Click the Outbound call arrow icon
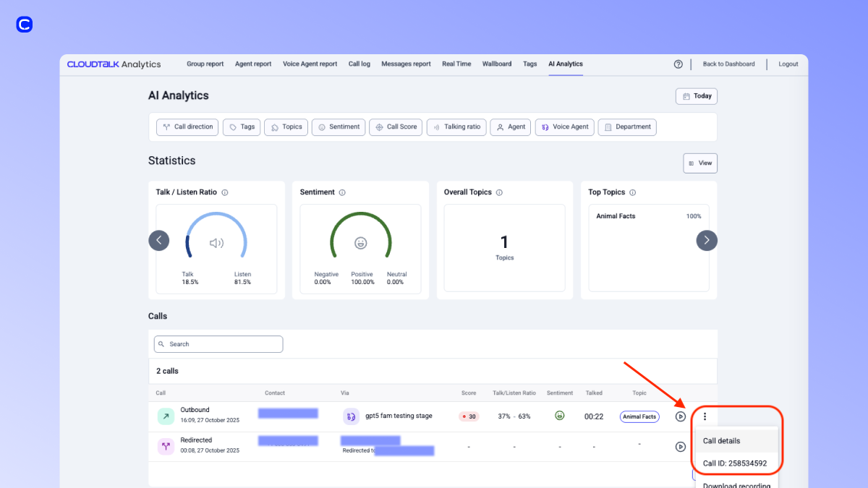Viewport: 868px width, 488px height. [x=166, y=416]
